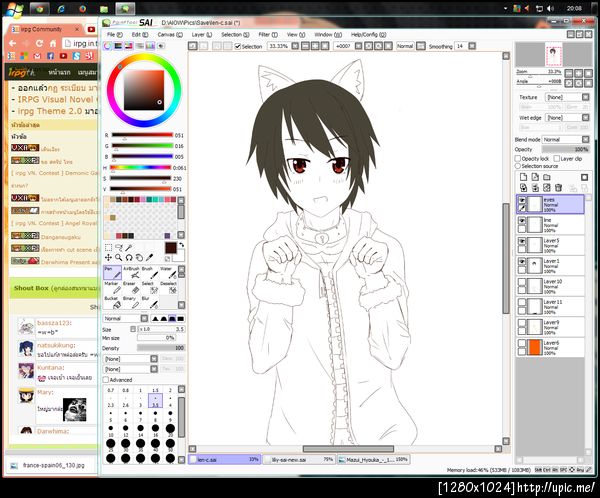Select the AirBrush tool
Screen dimensions: 600x498
click(x=131, y=273)
